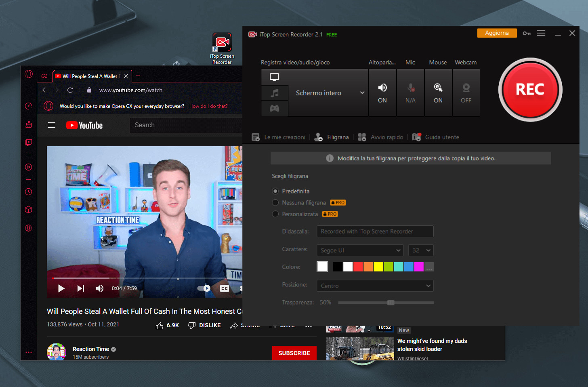
Task: Select the game recording mode icon
Action: pyautogui.click(x=275, y=108)
